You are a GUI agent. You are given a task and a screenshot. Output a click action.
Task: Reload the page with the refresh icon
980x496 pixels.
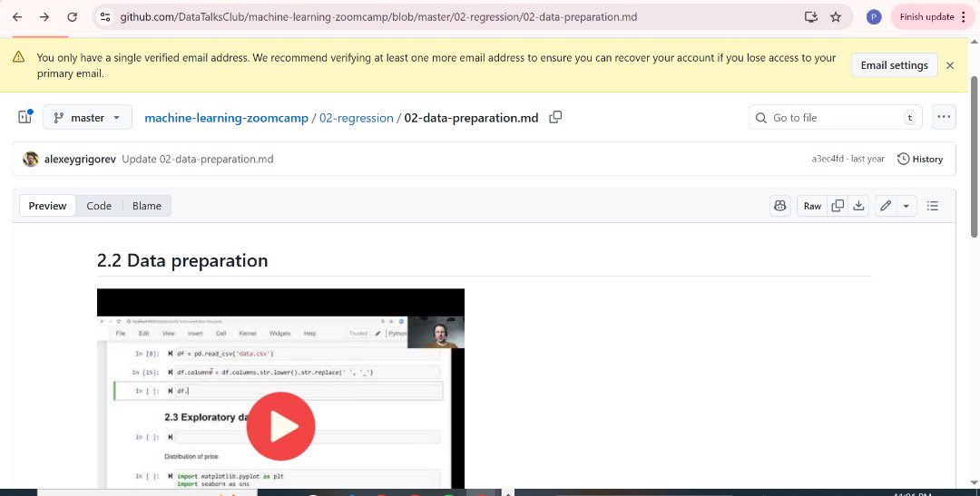72,17
